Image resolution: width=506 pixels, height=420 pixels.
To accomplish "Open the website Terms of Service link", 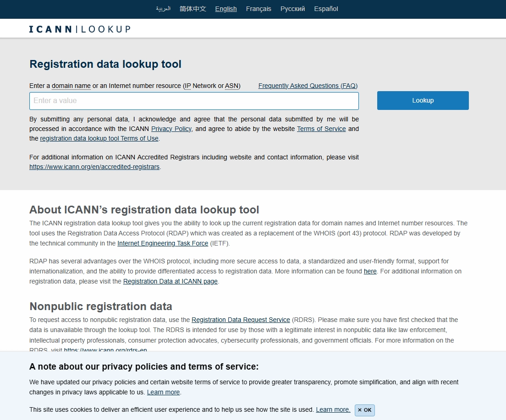I will (321, 129).
